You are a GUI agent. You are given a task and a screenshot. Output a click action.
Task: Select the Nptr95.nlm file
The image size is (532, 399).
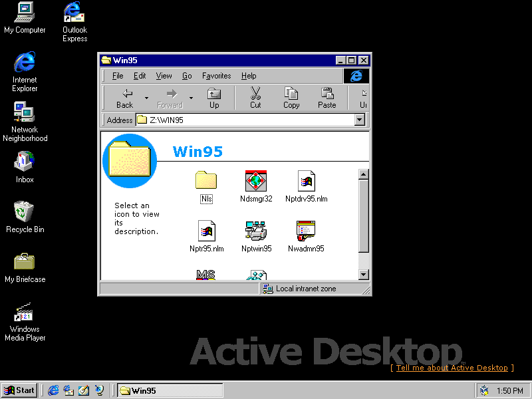pyautogui.click(x=207, y=236)
